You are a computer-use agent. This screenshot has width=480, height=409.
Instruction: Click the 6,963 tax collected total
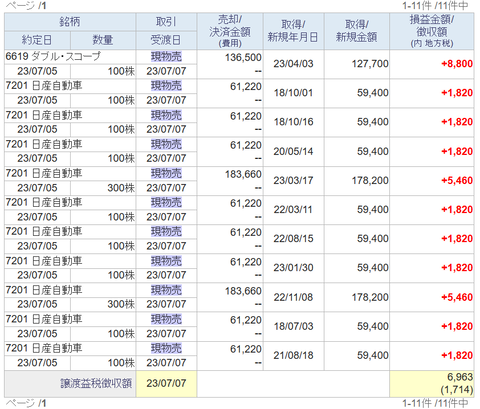(460, 377)
